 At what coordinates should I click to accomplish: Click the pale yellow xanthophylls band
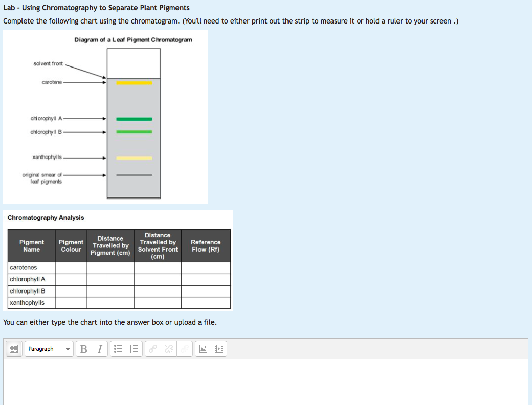pos(134,158)
